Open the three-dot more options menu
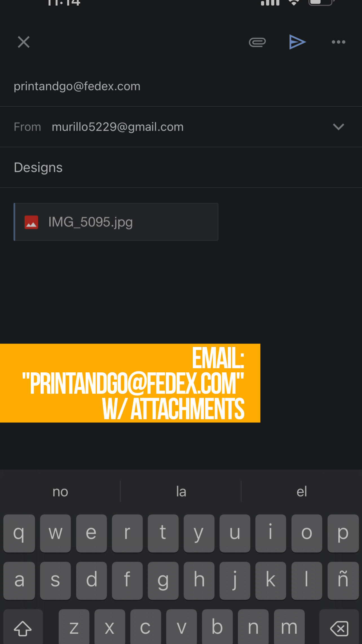Viewport: 362px width, 644px height. click(338, 42)
